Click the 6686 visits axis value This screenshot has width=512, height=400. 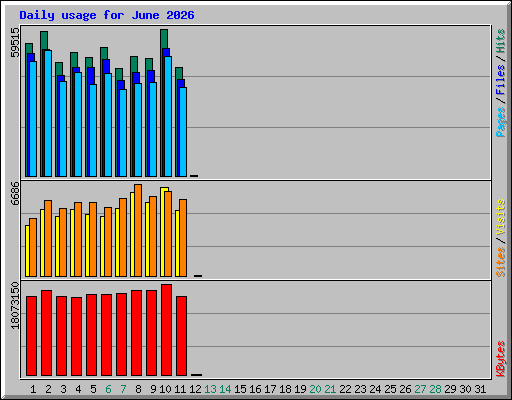15,193
